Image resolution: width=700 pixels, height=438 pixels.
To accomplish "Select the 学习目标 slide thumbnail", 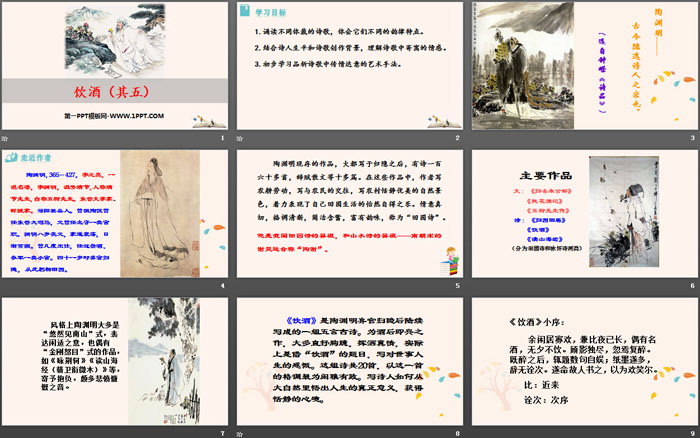I will (350, 66).
